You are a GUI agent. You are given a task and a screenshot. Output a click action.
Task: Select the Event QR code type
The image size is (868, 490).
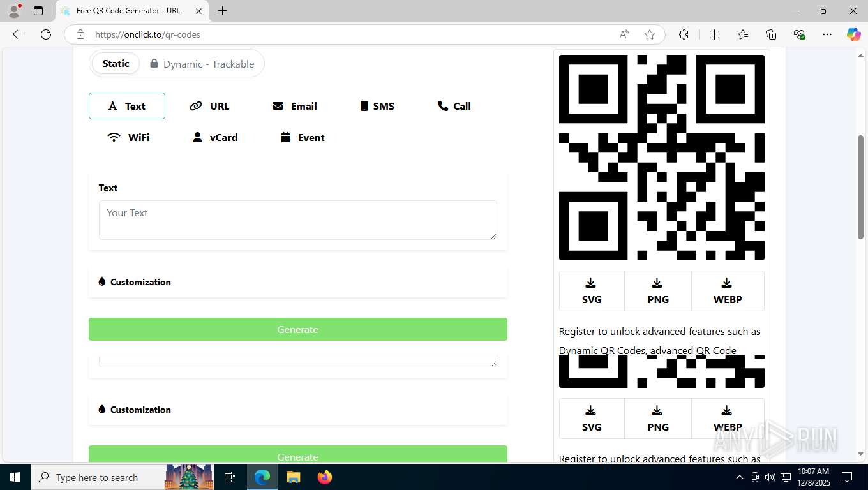click(x=303, y=137)
